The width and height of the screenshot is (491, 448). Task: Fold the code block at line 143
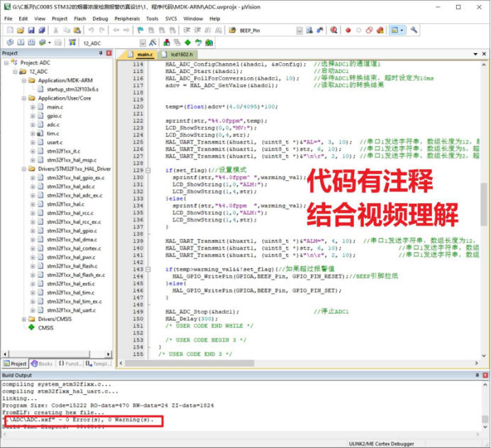pos(148,269)
